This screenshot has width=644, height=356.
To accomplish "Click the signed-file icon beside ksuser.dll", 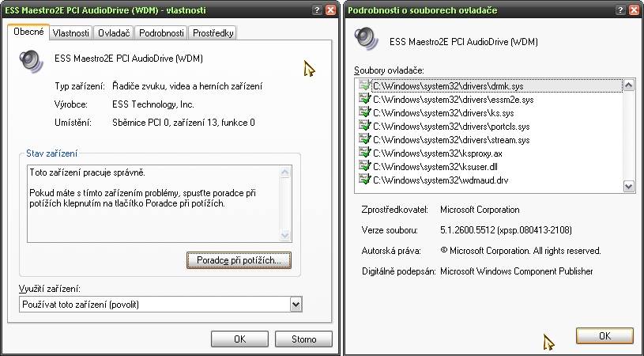I will point(364,166).
